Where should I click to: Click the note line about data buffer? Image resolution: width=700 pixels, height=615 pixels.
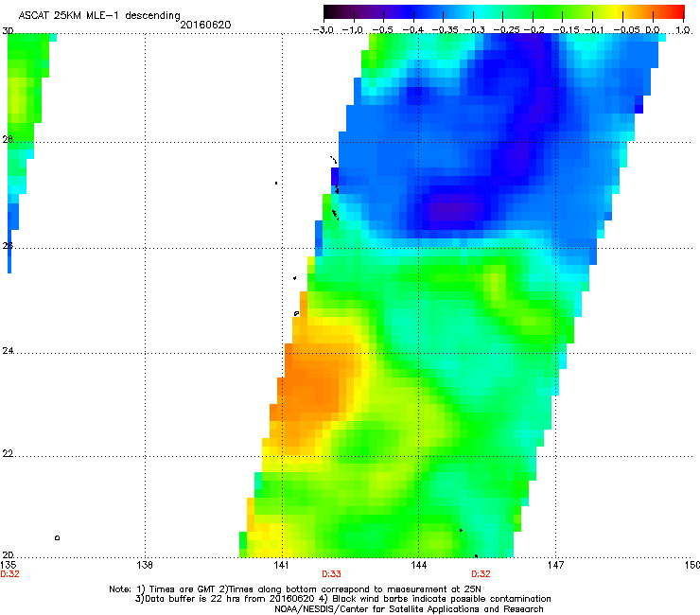click(x=342, y=599)
